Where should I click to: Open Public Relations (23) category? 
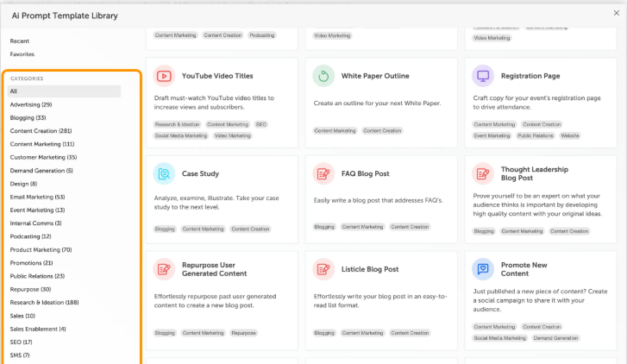[38, 276]
